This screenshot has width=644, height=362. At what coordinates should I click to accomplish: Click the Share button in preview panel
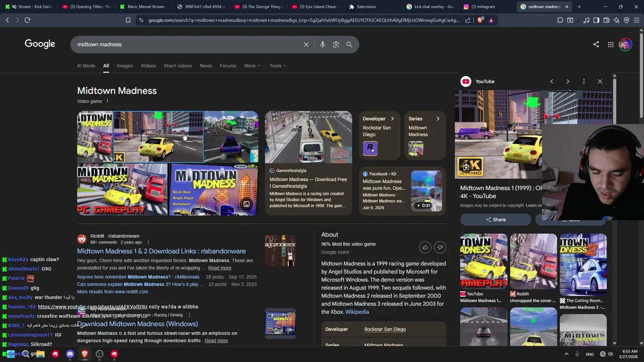click(496, 220)
